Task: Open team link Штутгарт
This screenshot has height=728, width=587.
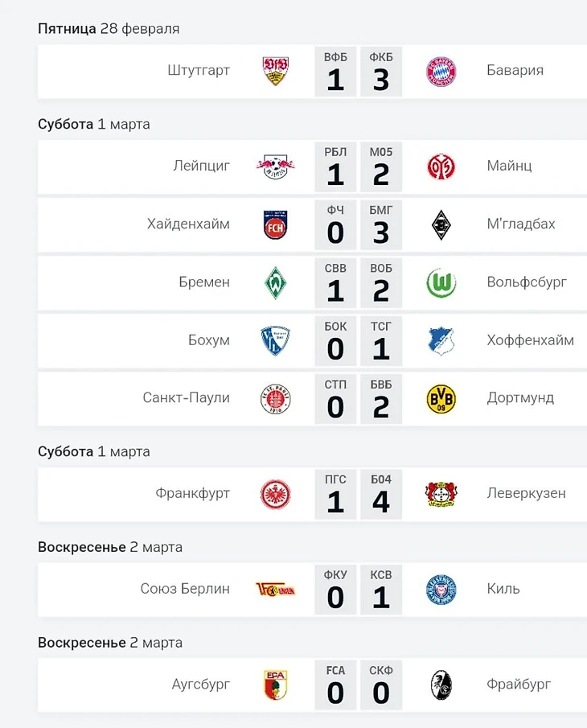Action: [199, 71]
